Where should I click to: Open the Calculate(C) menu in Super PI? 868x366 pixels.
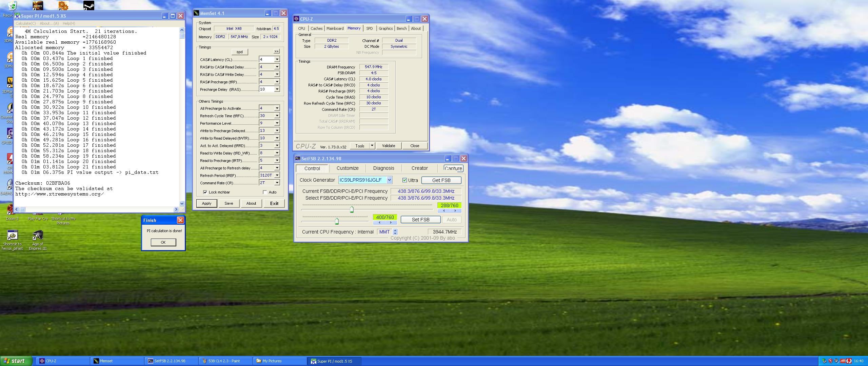26,23
